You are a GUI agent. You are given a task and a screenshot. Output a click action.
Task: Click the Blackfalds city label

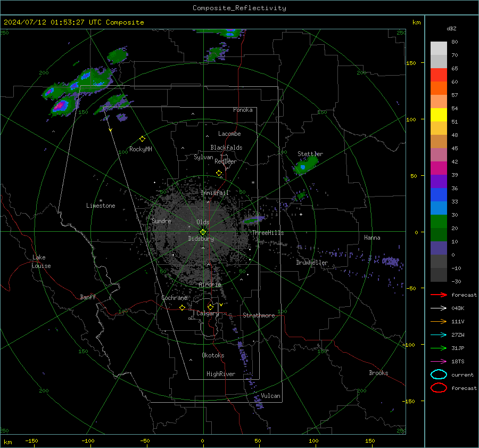coord(226,148)
